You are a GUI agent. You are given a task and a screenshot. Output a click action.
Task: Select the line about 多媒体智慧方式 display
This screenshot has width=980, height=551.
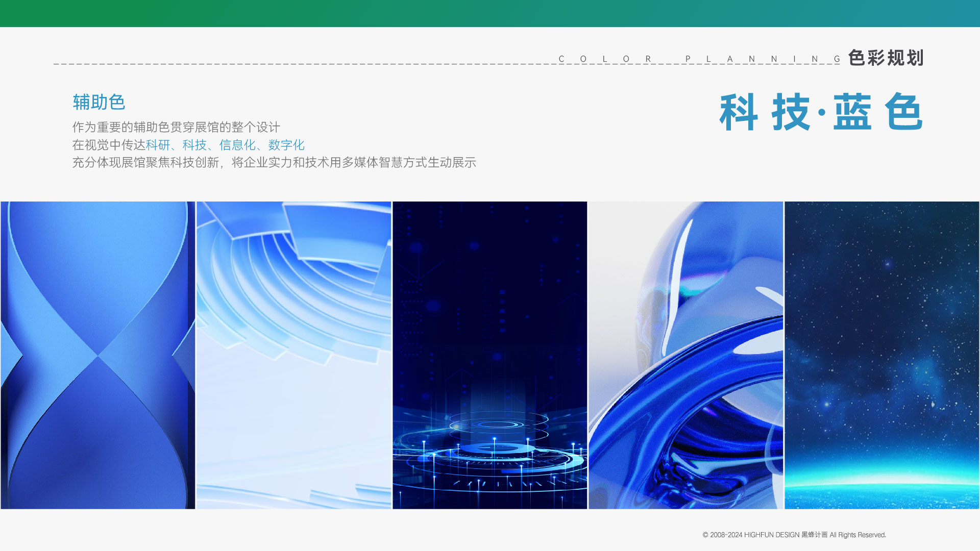coord(274,164)
